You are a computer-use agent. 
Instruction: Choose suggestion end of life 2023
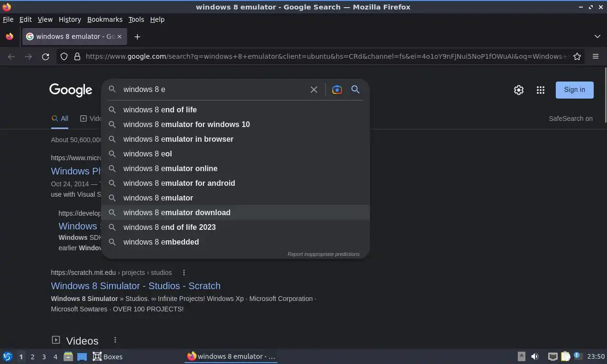[x=236, y=227]
